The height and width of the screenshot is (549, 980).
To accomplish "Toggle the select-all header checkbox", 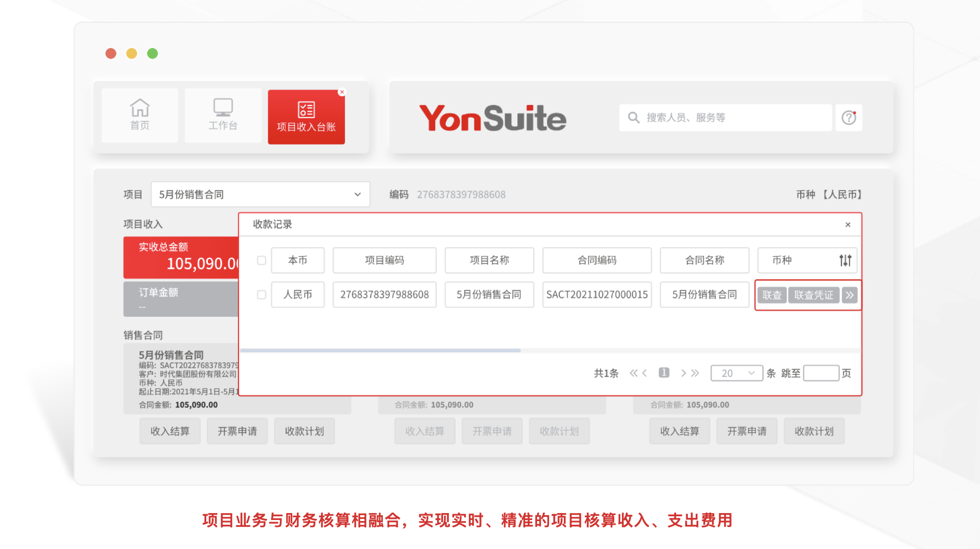I will pyautogui.click(x=262, y=260).
